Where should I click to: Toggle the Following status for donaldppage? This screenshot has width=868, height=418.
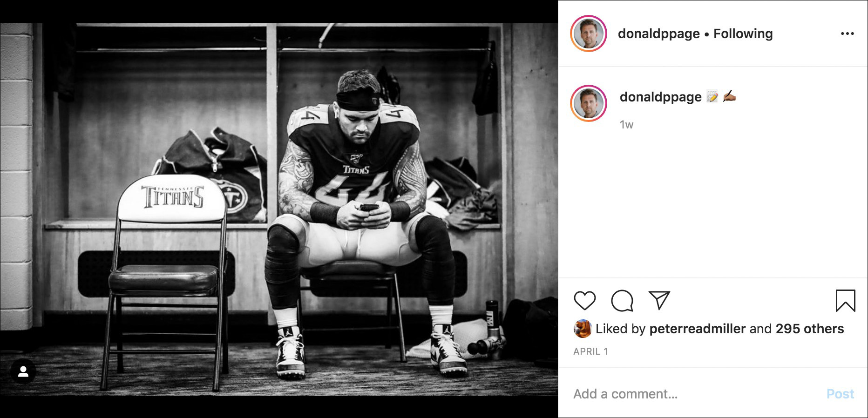click(x=742, y=33)
